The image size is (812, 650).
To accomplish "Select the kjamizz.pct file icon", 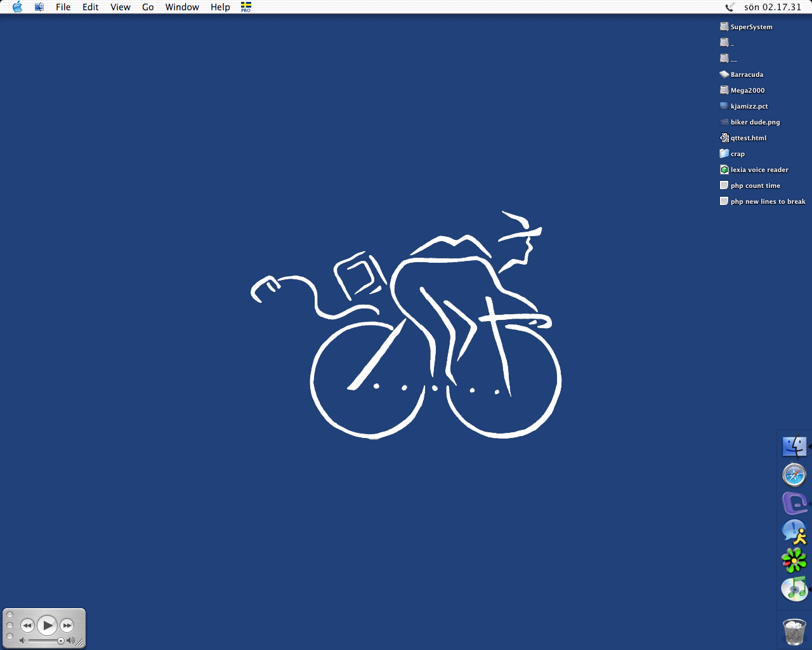I will [724, 106].
